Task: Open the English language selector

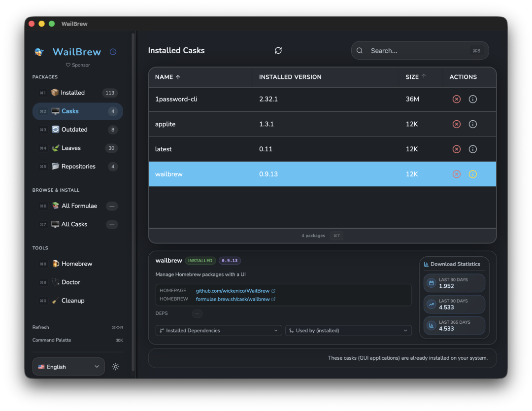Action: tap(68, 367)
